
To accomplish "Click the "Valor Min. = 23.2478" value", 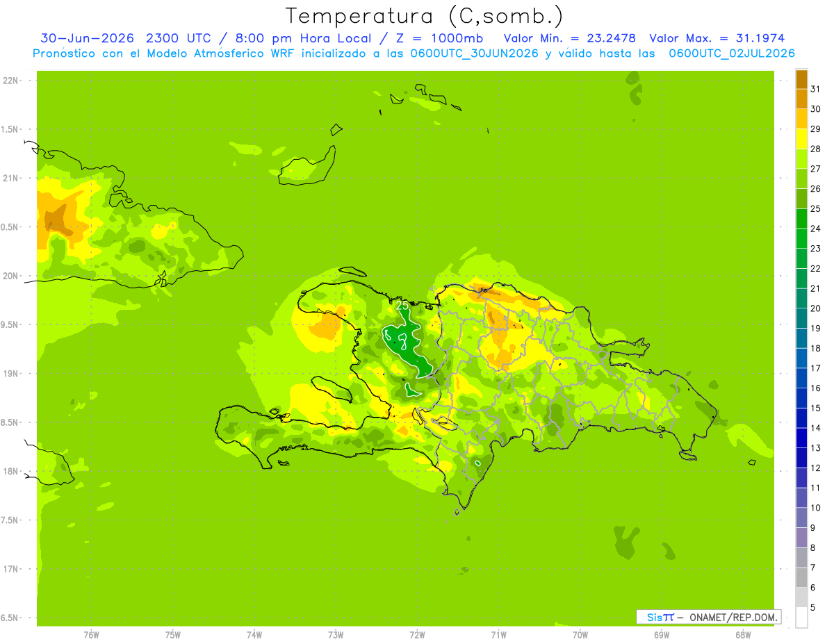I will (x=569, y=38).
